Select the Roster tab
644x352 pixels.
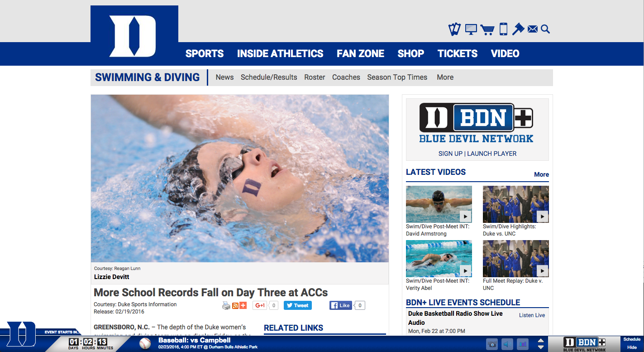315,77
